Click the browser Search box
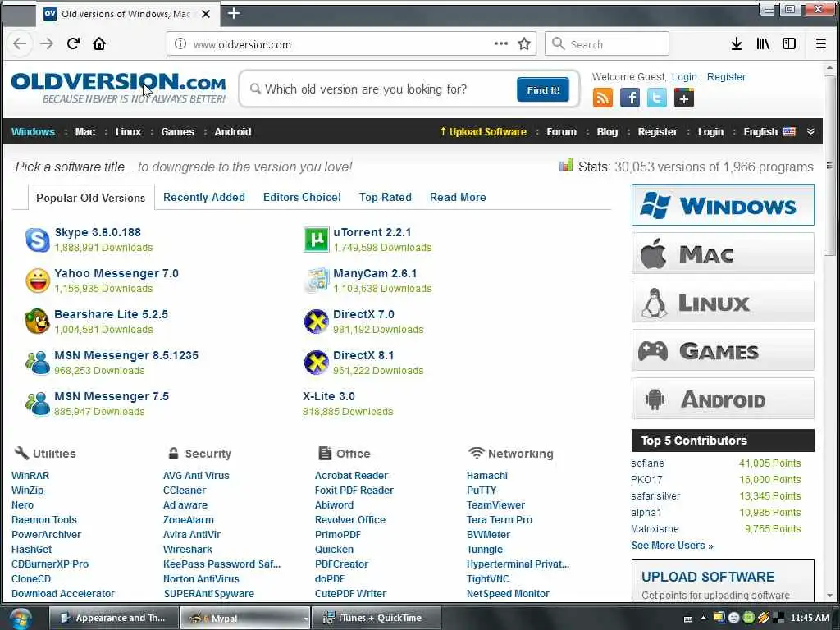840x630 pixels. pyautogui.click(x=607, y=44)
